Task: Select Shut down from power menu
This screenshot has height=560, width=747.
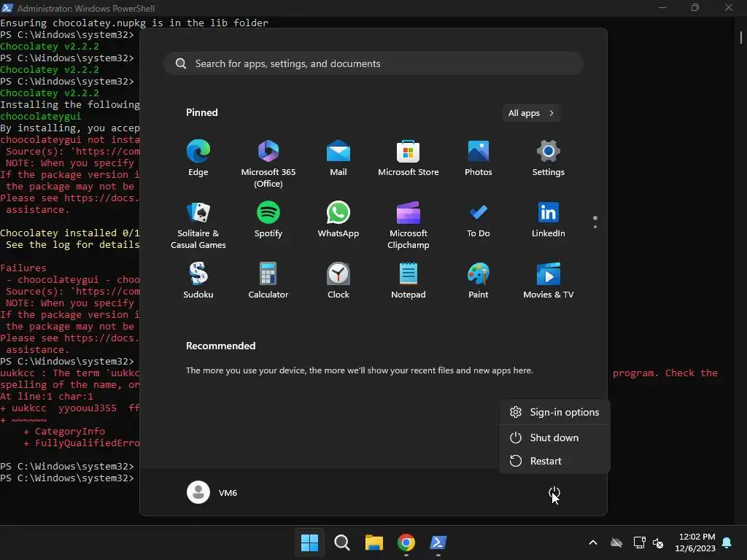Action: point(554,437)
